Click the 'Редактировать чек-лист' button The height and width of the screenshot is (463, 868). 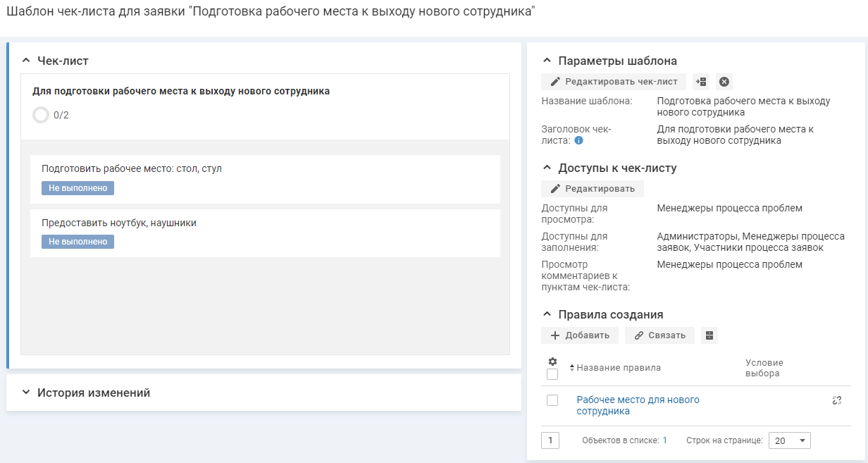(x=613, y=82)
